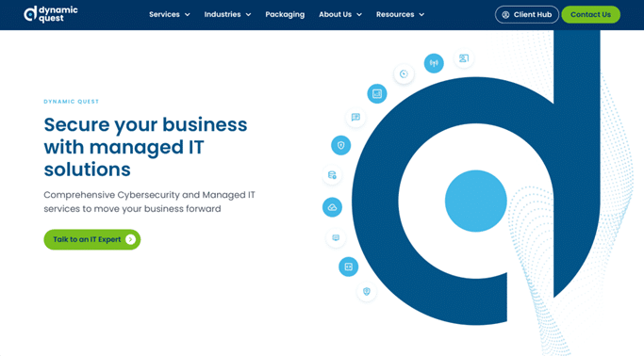Open the Resources dropdown chevron
Image resolution: width=644 pixels, height=356 pixels.
(x=421, y=15)
